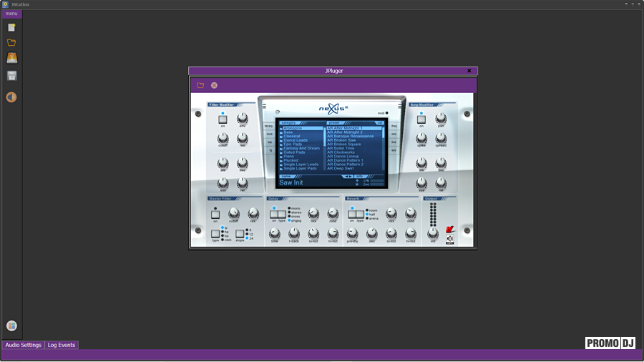Click the preset list scrollbar
Screen dimensions: 644x362
pos(384,148)
